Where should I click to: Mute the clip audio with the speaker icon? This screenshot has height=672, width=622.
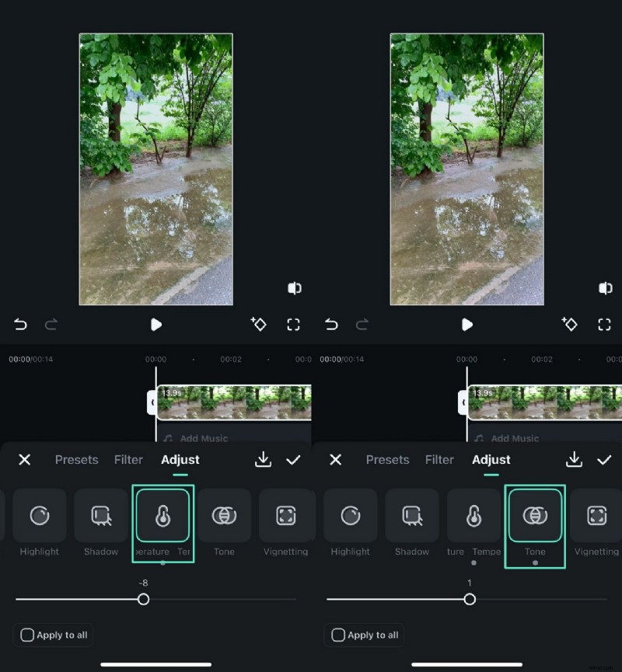pos(294,287)
